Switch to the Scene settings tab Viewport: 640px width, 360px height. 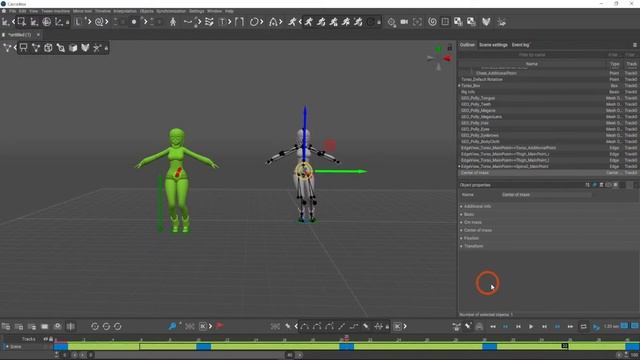click(493, 45)
